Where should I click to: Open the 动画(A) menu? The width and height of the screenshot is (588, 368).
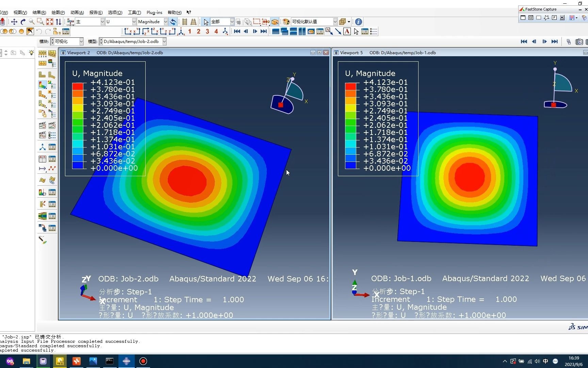77,12
